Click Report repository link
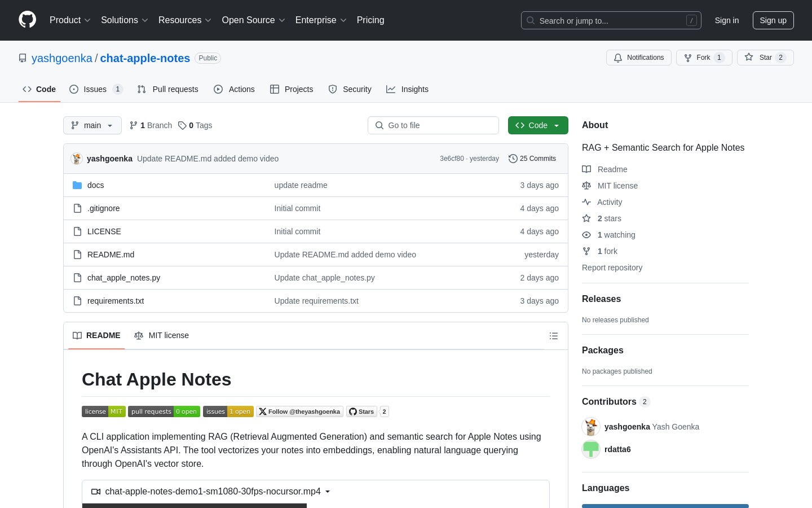812x508 pixels. [612, 268]
